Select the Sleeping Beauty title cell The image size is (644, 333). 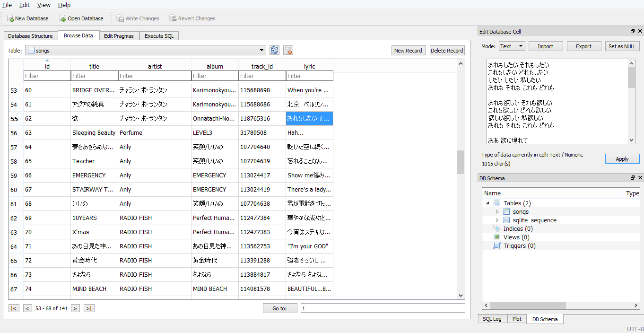pos(95,133)
